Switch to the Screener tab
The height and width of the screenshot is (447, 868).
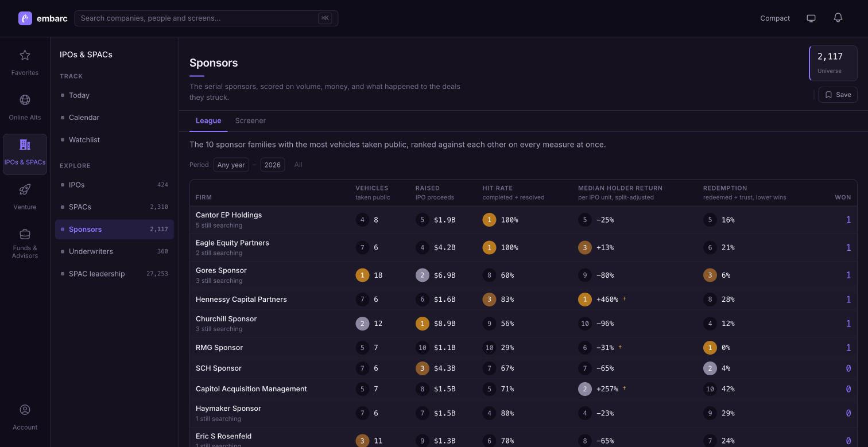click(250, 121)
